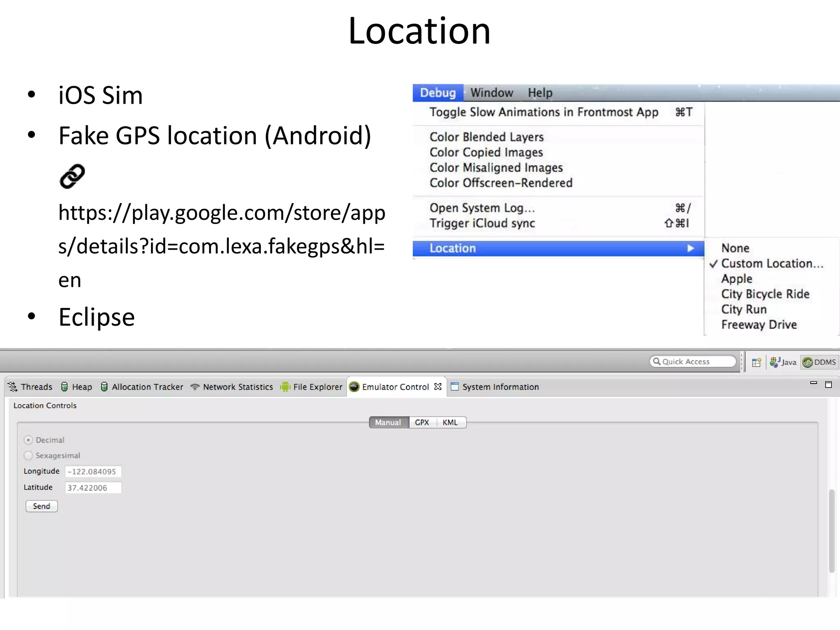Click the Send button
The width and height of the screenshot is (840, 630).
41,506
